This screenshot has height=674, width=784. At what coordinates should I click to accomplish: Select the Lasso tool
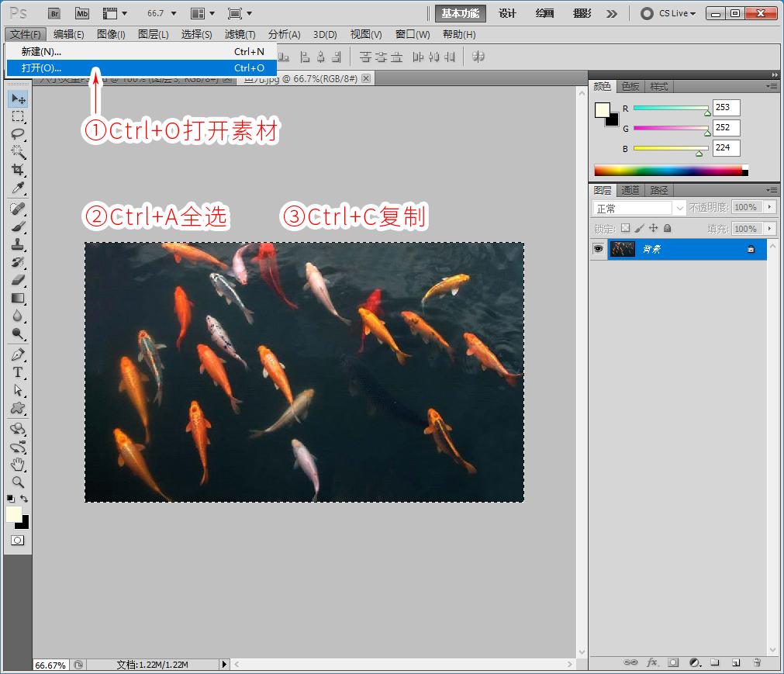[x=18, y=134]
